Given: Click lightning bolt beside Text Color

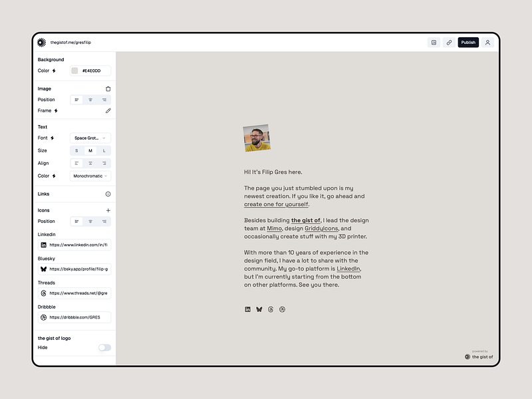Looking at the screenshot, I should [x=54, y=176].
